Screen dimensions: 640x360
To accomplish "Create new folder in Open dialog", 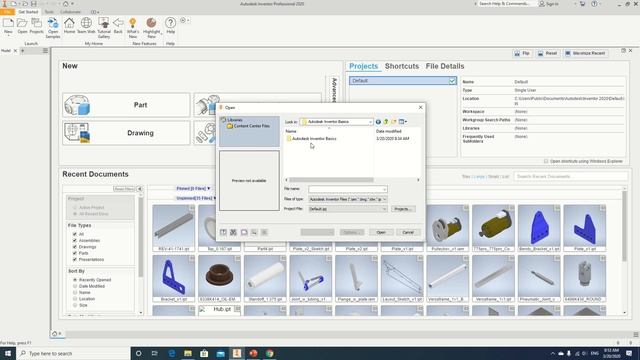I will [393, 122].
